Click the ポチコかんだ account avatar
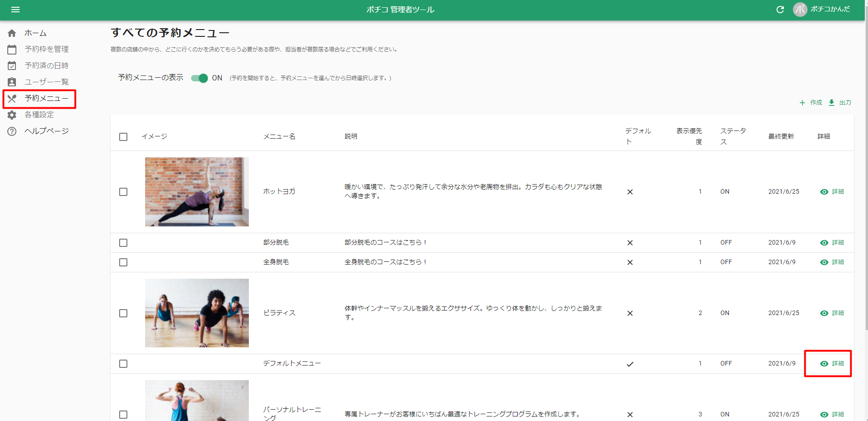The height and width of the screenshot is (421, 868). tap(800, 10)
